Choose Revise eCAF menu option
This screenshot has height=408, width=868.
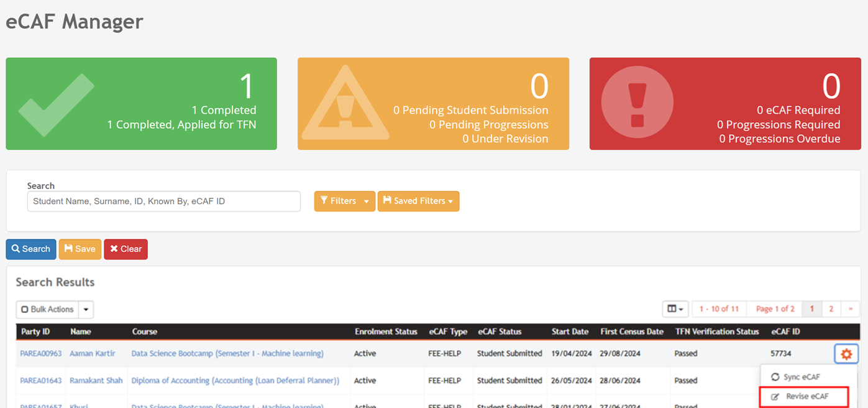(806, 396)
